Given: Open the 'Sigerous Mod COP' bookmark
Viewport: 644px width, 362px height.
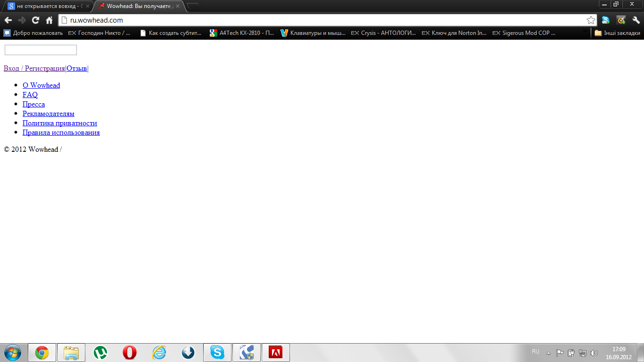Looking at the screenshot, I should point(524,33).
